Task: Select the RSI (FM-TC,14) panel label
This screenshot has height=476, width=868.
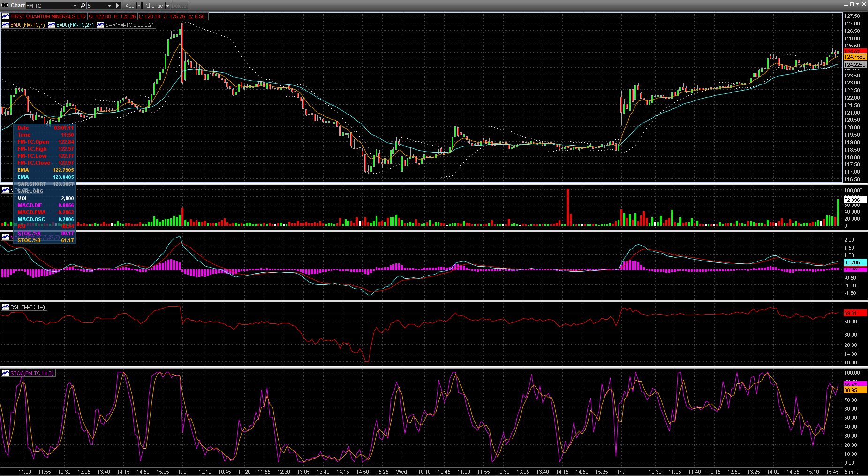Action: point(28,307)
